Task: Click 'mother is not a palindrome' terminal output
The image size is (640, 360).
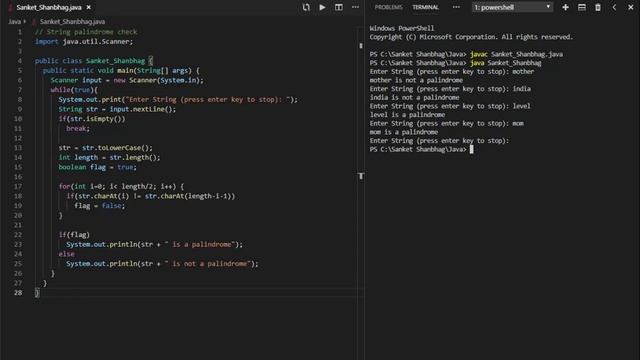Action: point(416,80)
